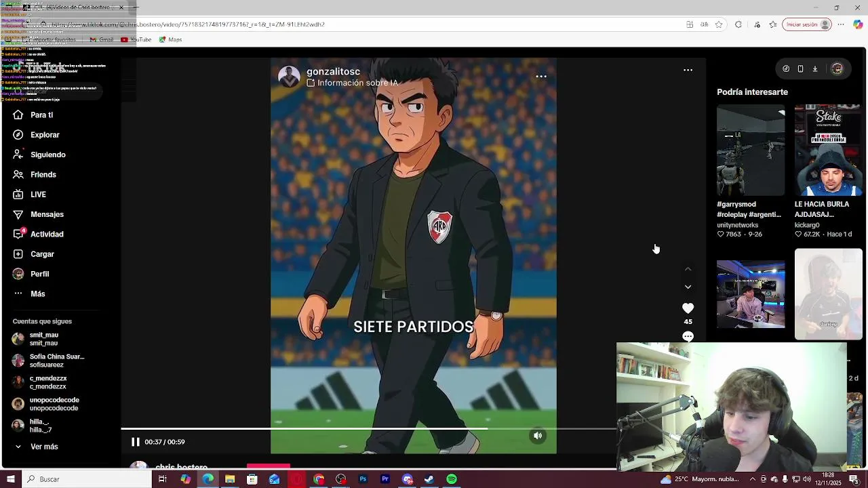
Task: Open Steam from the taskbar
Action: click(429, 479)
